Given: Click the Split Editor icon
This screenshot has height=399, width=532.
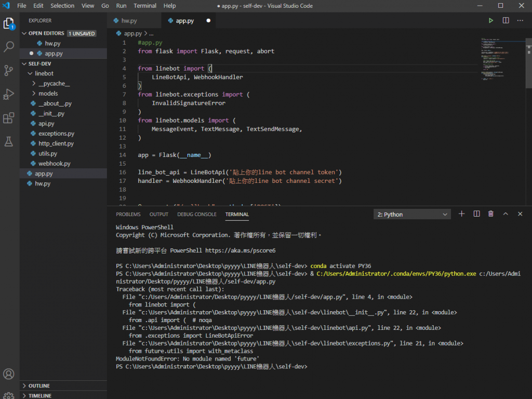Looking at the screenshot, I should (506, 21).
